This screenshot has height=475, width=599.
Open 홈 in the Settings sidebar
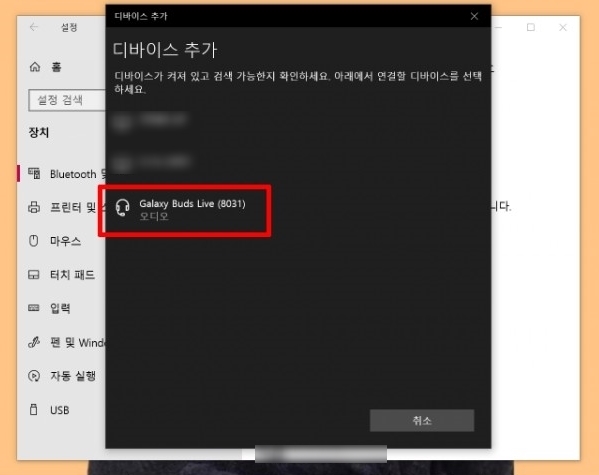[57, 67]
